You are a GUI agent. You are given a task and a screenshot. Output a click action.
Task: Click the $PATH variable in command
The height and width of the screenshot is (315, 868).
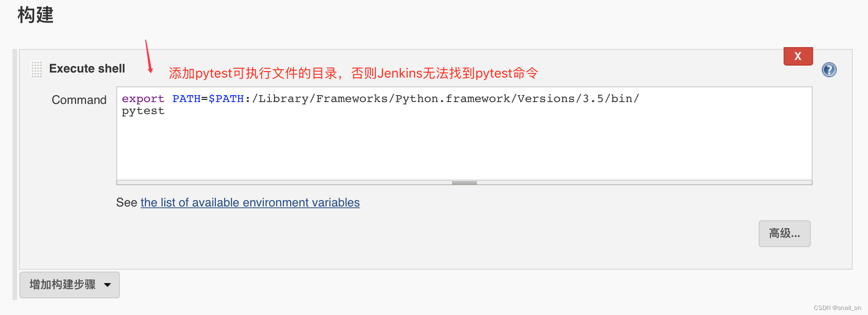point(226,99)
